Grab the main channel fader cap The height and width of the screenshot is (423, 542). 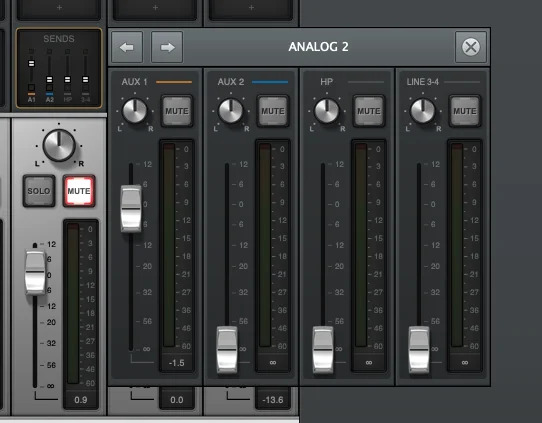pos(35,273)
